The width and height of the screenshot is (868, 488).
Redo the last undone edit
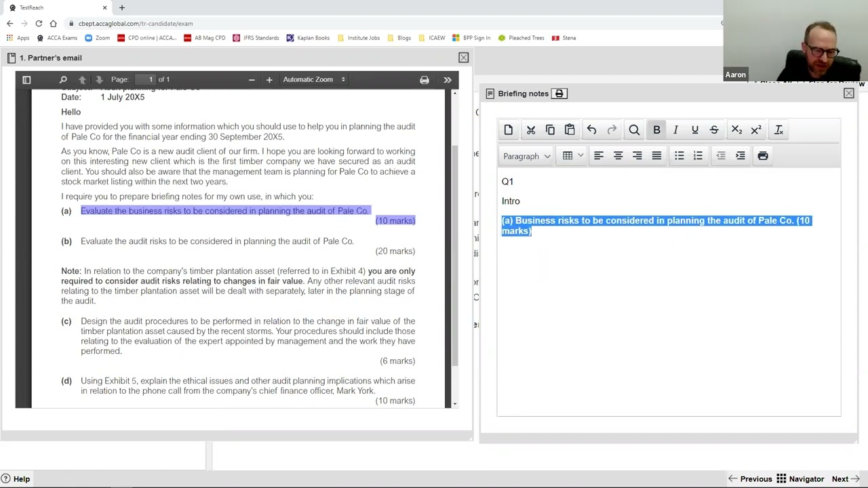[612, 130]
